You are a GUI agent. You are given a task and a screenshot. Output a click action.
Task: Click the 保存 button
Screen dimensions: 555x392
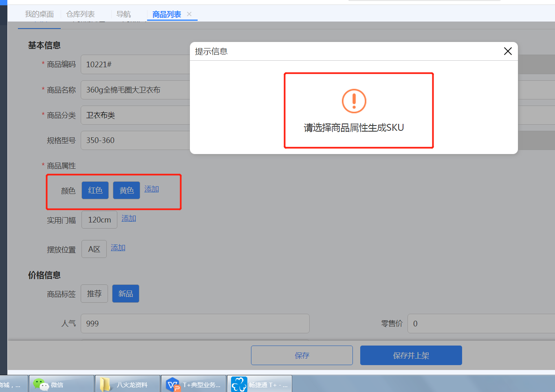pos(302,355)
